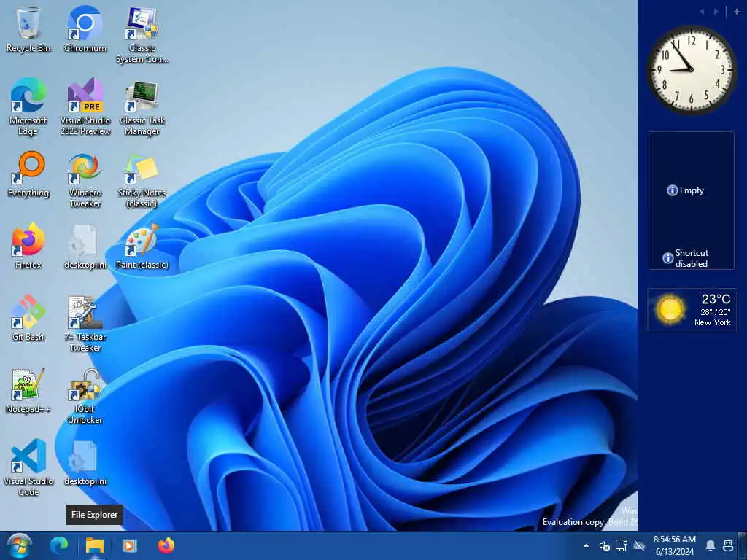This screenshot has width=747, height=560.
Task: Select the Everything search shortcut
Action: [28, 174]
